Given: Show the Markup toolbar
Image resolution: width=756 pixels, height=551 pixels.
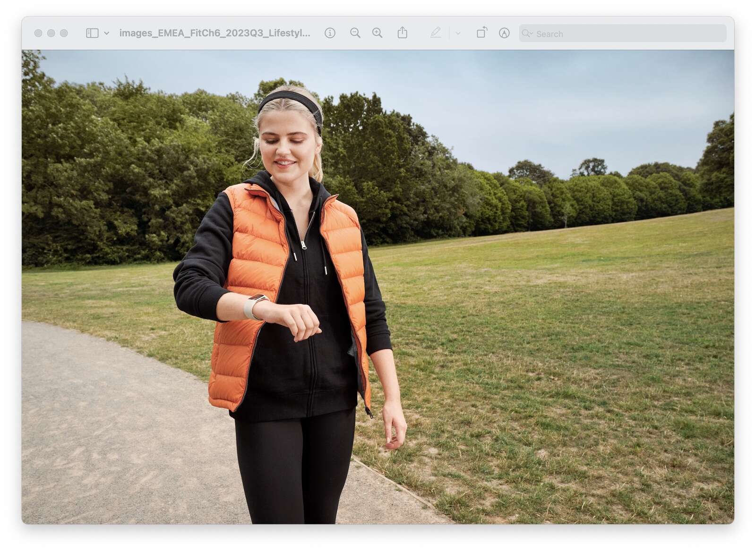Looking at the screenshot, I should pos(504,33).
